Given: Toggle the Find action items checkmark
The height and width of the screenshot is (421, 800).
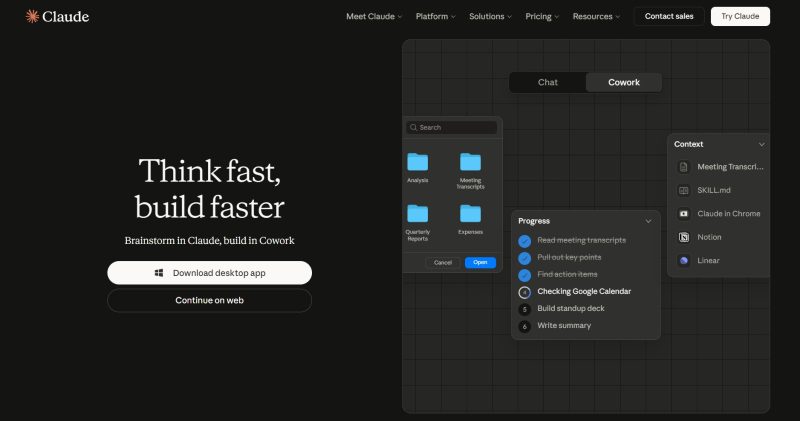Looking at the screenshot, I should tap(525, 275).
